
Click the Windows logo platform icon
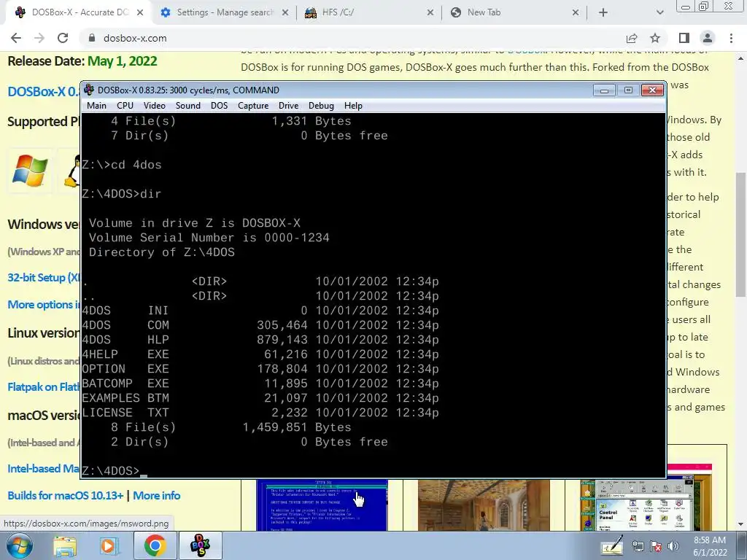(x=30, y=171)
